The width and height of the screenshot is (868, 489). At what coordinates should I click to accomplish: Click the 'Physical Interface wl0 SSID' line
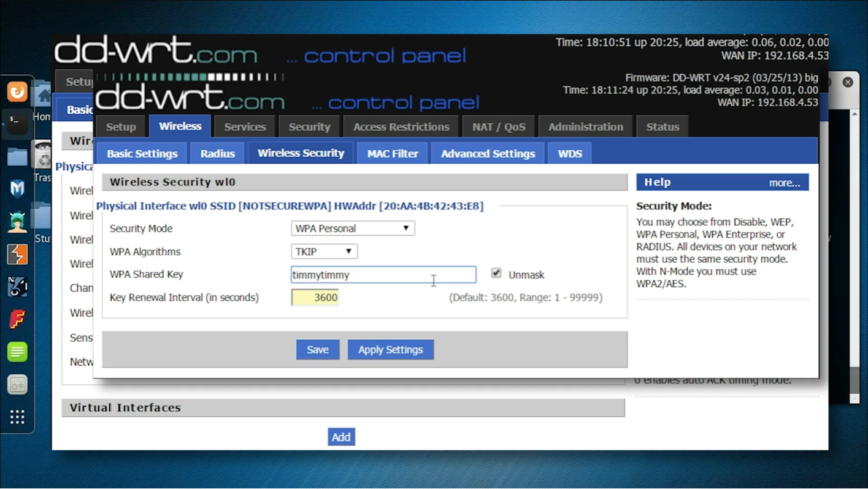pyautogui.click(x=290, y=206)
